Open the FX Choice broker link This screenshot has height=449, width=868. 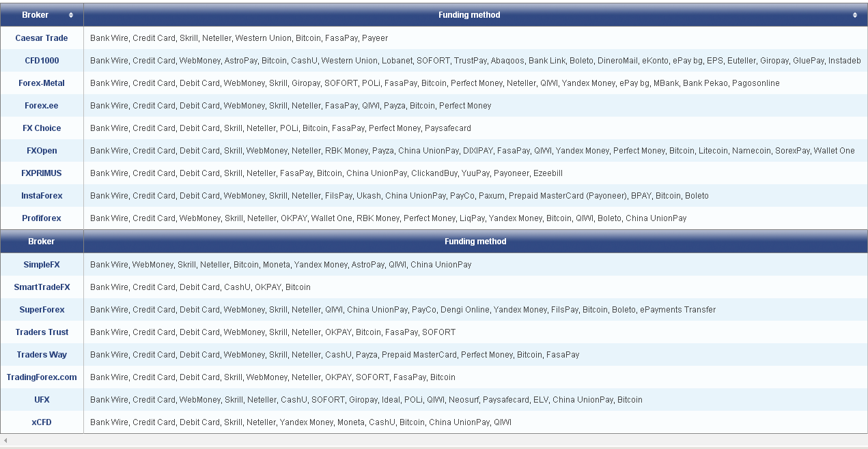point(42,128)
